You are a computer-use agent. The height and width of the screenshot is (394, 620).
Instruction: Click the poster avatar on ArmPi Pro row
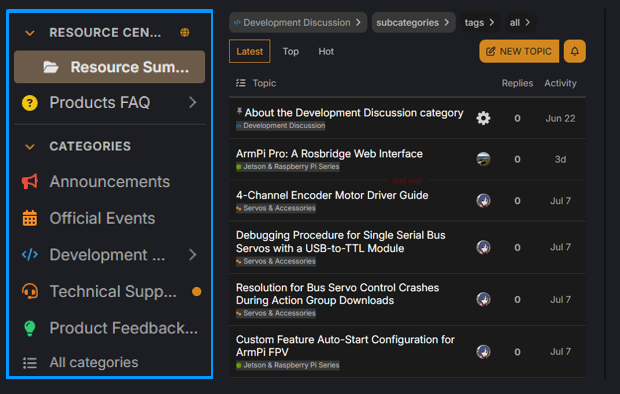point(483,159)
